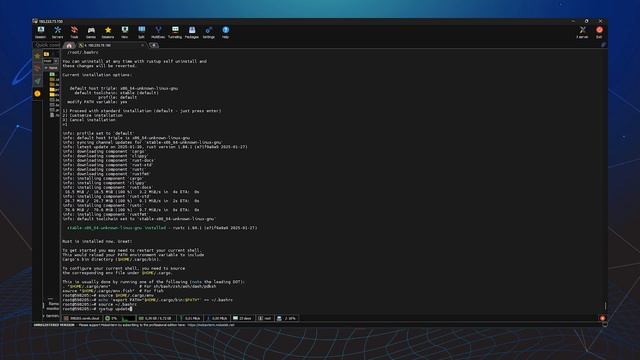The height and width of the screenshot is (360, 640).
Task: Open the Servers toolbar button
Action: click(x=58, y=32)
